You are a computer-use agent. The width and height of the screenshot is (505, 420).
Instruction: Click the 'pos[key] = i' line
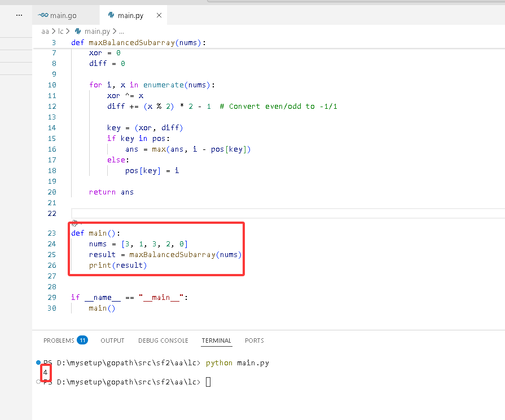152,171
